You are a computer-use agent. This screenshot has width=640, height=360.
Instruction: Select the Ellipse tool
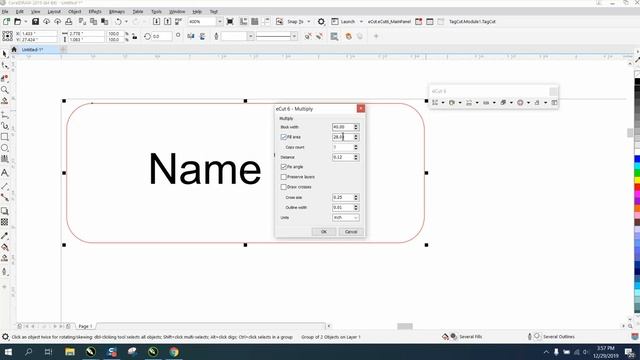[x=5, y=148]
